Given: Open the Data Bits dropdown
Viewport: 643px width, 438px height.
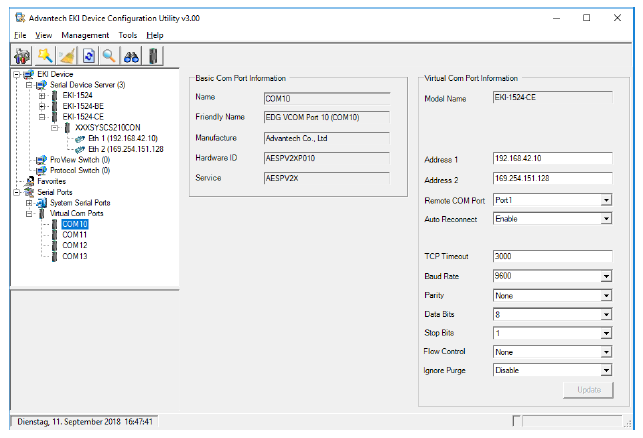Looking at the screenshot, I should click(x=606, y=315).
